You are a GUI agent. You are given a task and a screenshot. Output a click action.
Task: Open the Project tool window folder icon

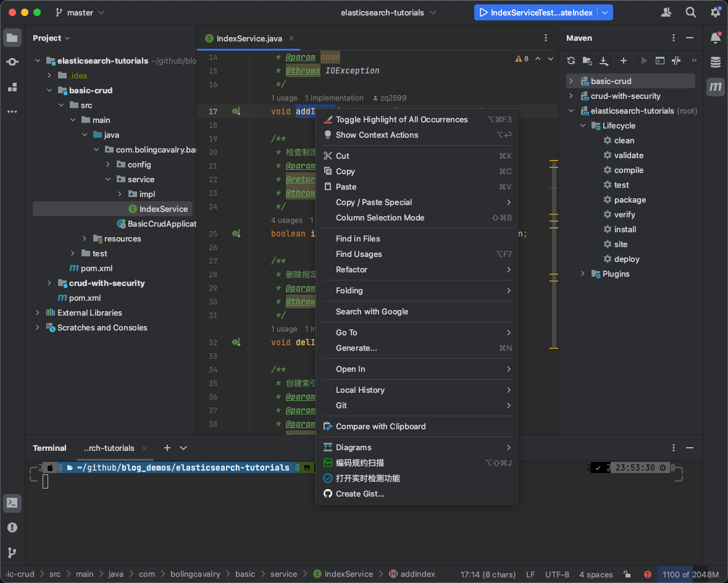12,38
